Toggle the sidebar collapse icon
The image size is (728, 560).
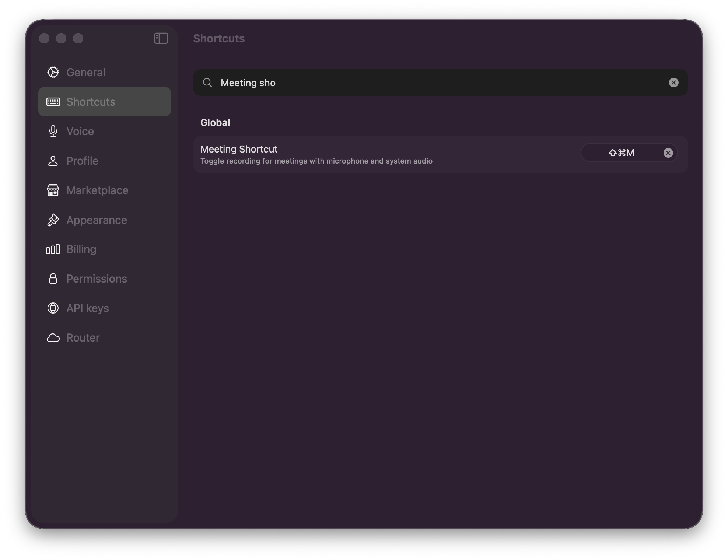pyautogui.click(x=161, y=38)
